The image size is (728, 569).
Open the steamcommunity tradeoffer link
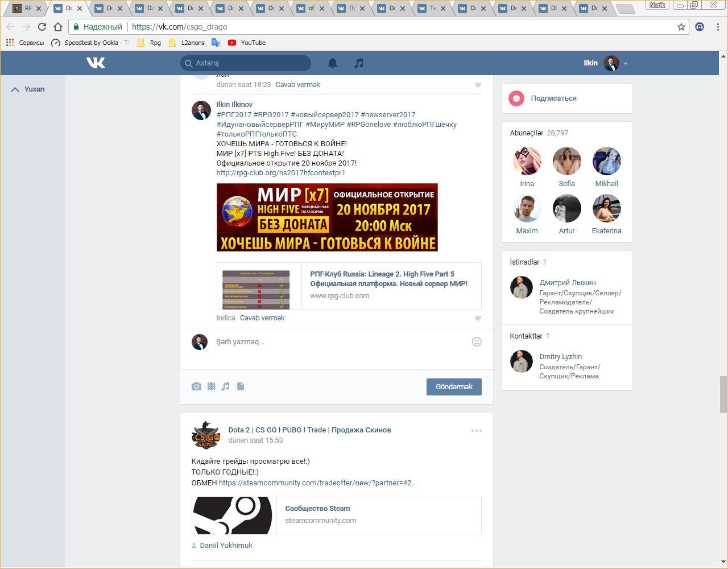point(317,483)
